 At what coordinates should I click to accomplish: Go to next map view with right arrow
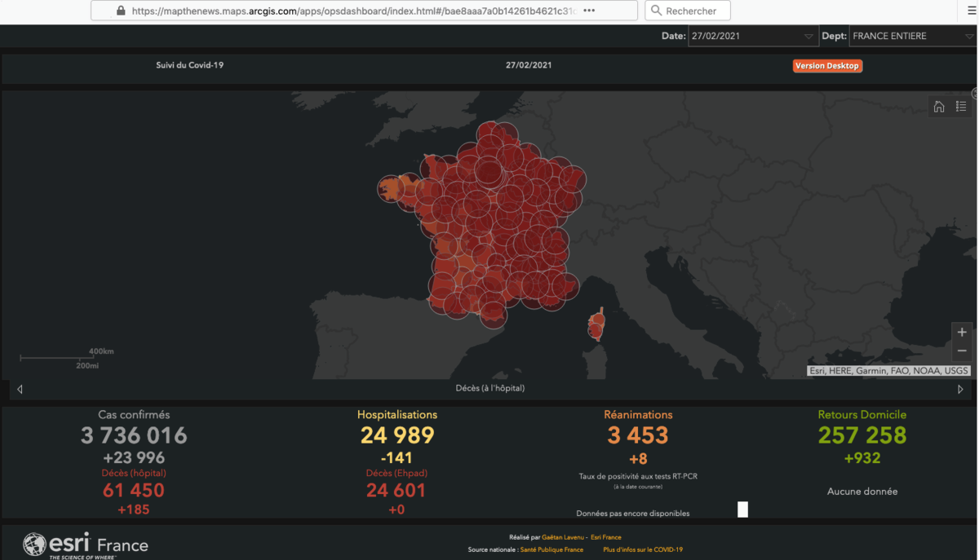(960, 389)
